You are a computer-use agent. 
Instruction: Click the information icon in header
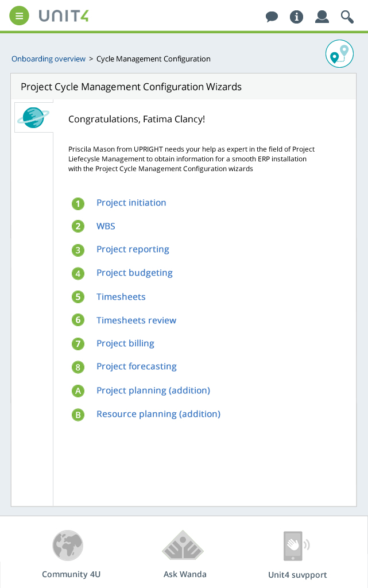296,17
